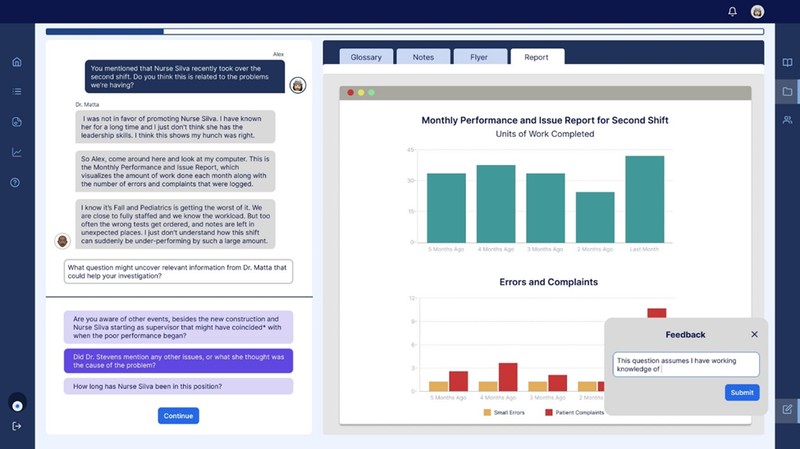Viewport: 800px width, 449px height.
Task: Open the user avatar in top bar
Action: pyautogui.click(x=757, y=11)
